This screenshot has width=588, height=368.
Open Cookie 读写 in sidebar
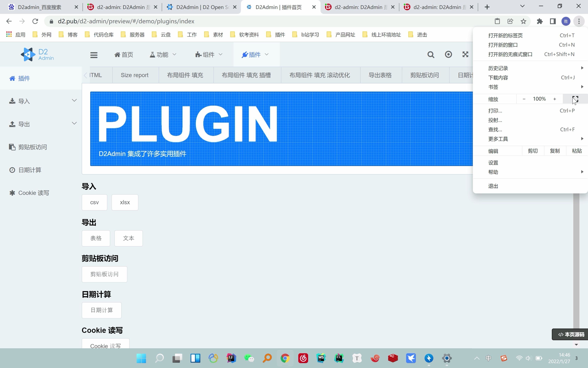(41, 193)
